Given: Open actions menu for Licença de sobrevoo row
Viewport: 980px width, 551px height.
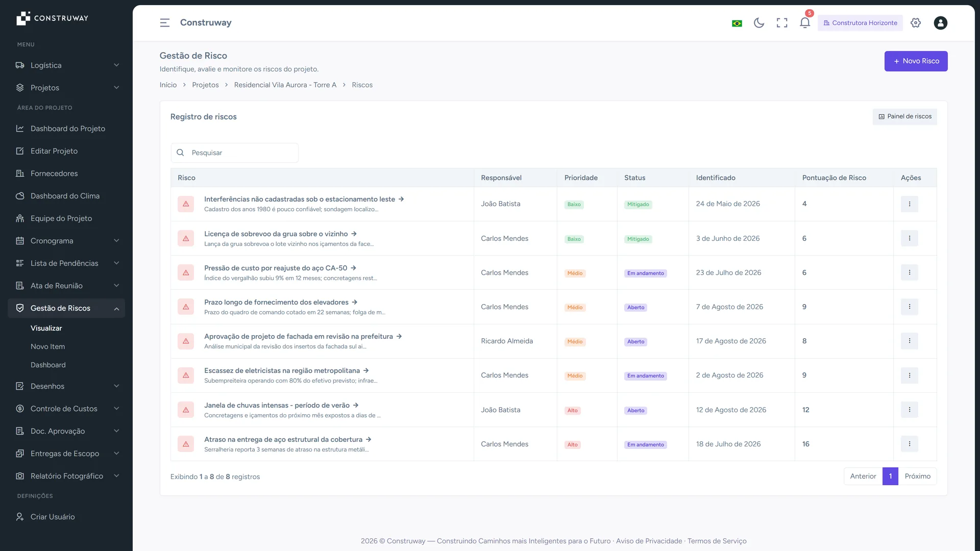Looking at the screenshot, I should pyautogui.click(x=909, y=238).
